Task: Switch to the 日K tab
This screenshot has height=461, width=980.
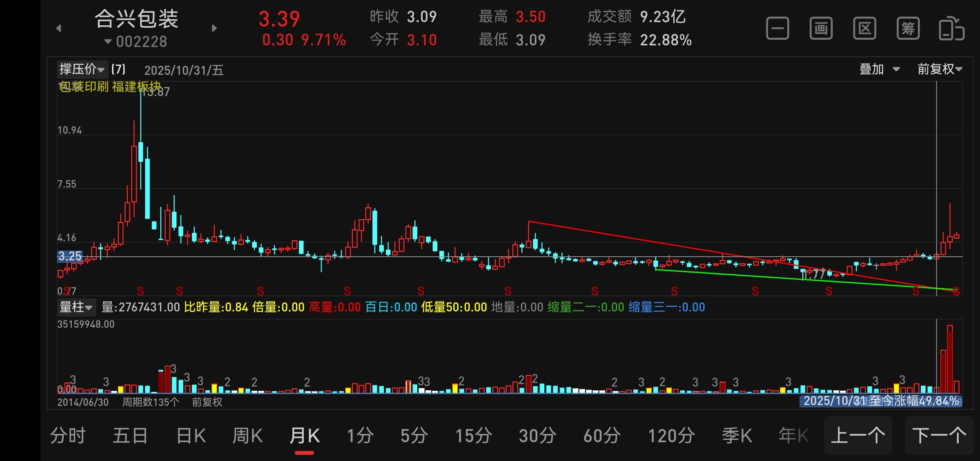Action: (191, 436)
